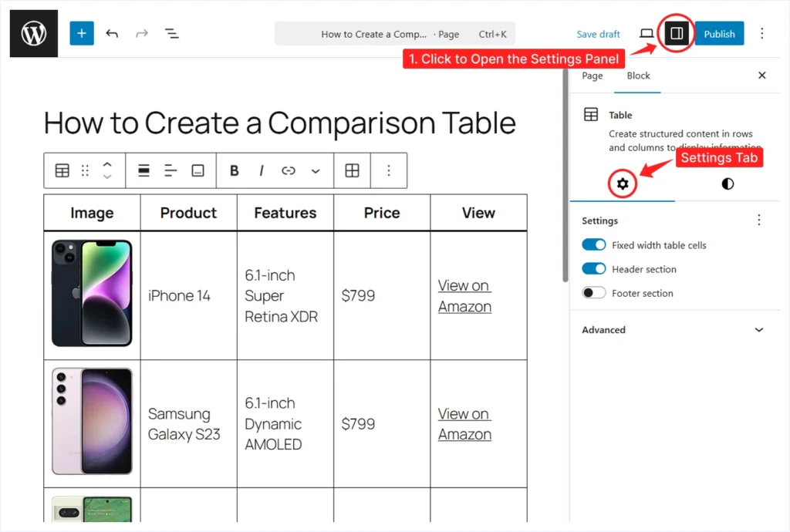Click the editor vertical scrollbar
Image resolution: width=790 pixels, height=532 pixels.
click(565, 176)
